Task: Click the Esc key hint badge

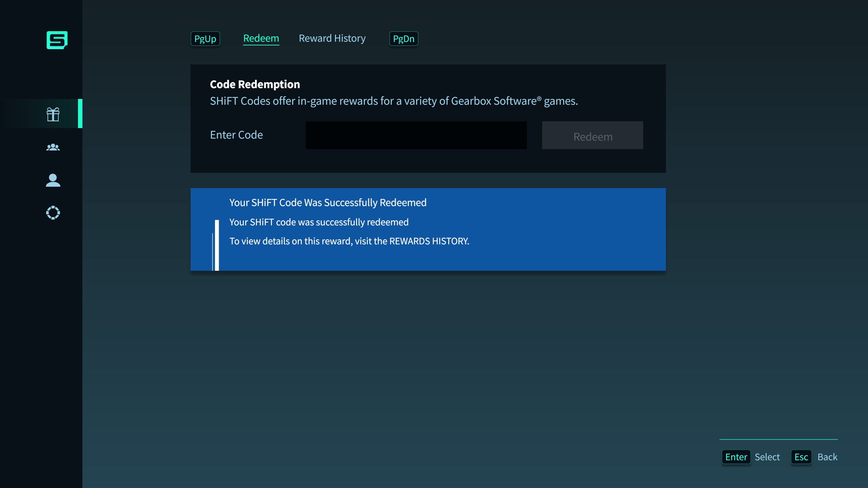Action: click(801, 457)
